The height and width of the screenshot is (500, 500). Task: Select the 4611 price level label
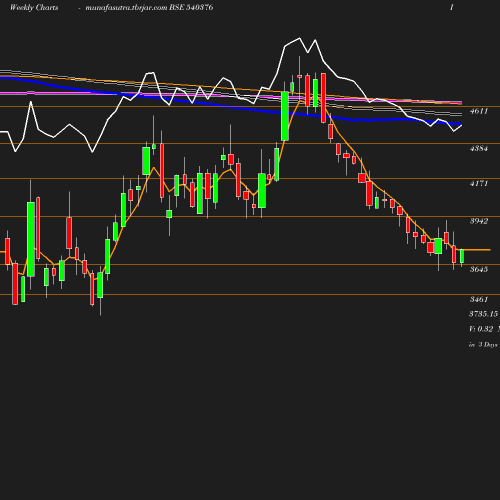(479, 111)
